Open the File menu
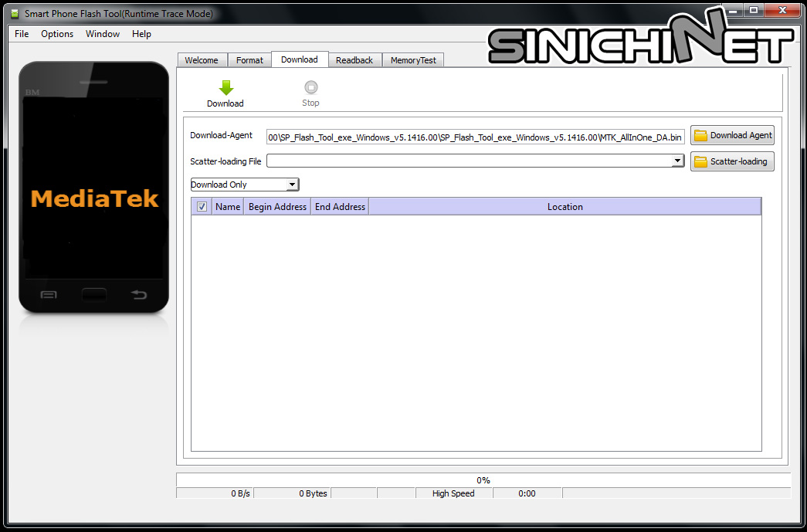Viewport: 807px width, 532px height. 21,33
